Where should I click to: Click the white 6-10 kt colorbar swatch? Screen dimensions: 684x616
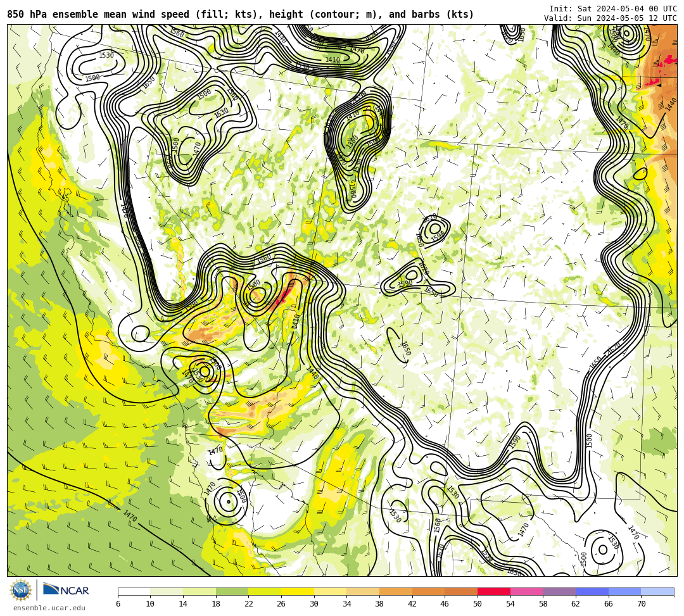(134, 592)
